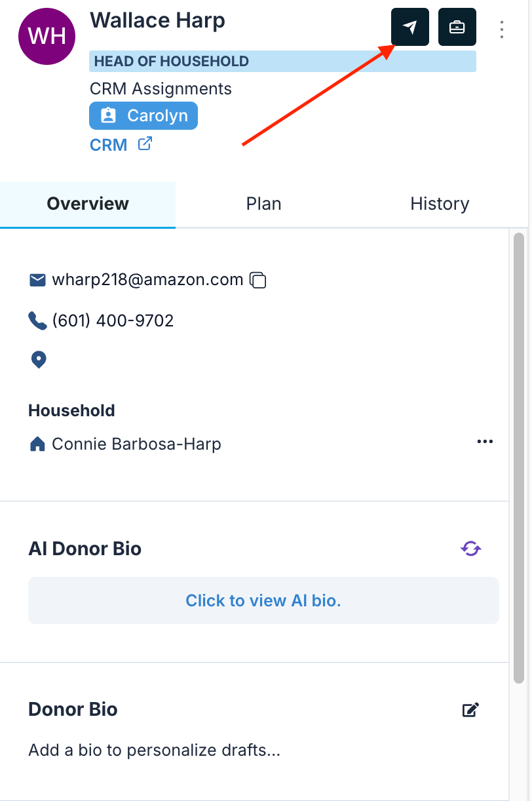Open the History tab
532x801 pixels.
(x=440, y=204)
